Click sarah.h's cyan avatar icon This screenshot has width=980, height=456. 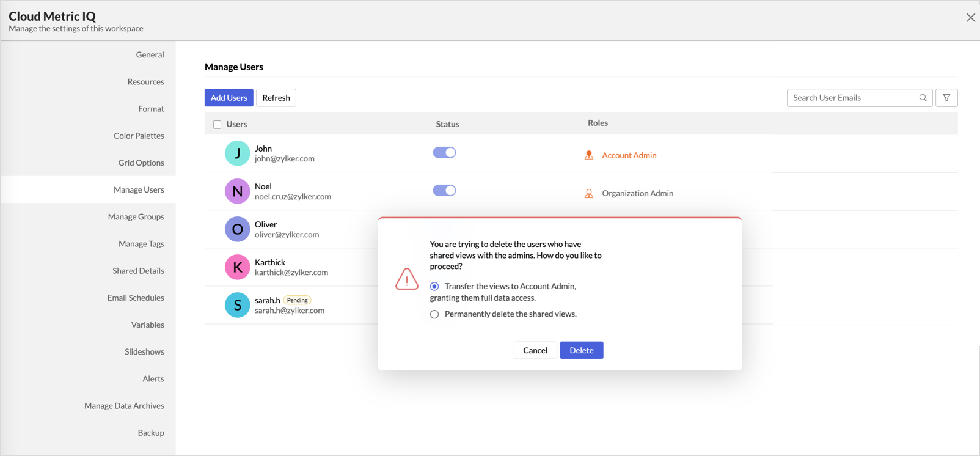[x=237, y=305]
